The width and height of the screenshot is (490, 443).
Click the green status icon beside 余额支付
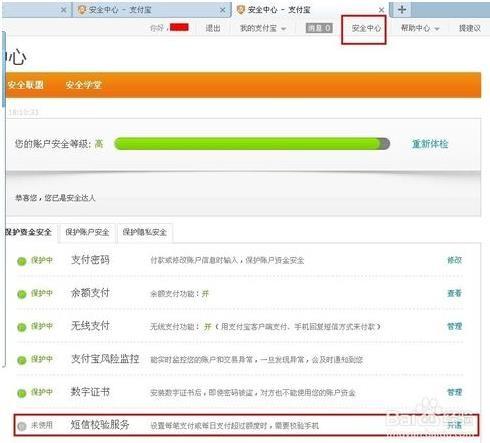coord(22,294)
